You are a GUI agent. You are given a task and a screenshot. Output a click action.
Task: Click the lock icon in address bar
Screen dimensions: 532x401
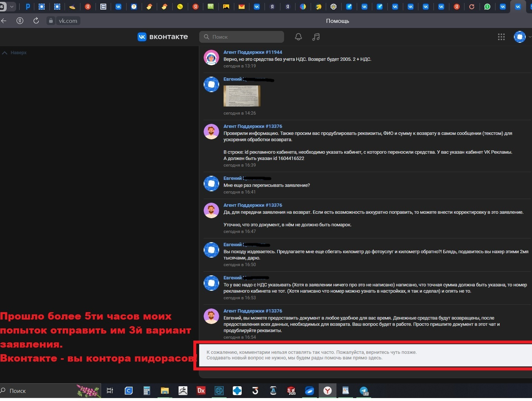(x=51, y=21)
